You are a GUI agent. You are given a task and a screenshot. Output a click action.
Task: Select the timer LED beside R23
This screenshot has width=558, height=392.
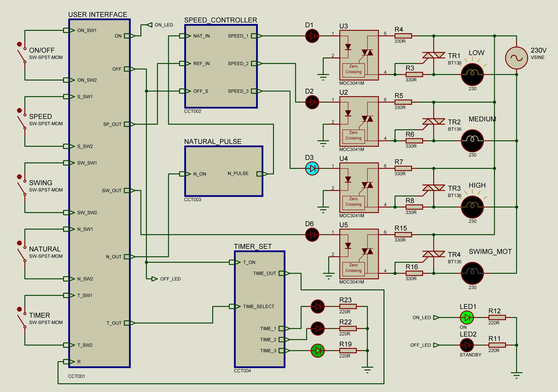tap(318, 306)
